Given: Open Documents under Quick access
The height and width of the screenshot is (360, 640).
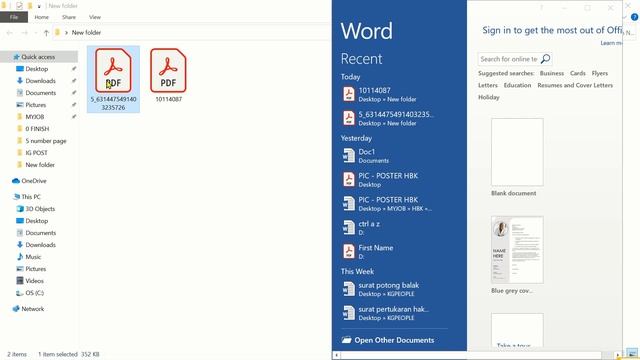Looking at the screenshot, I should (40, 93).
